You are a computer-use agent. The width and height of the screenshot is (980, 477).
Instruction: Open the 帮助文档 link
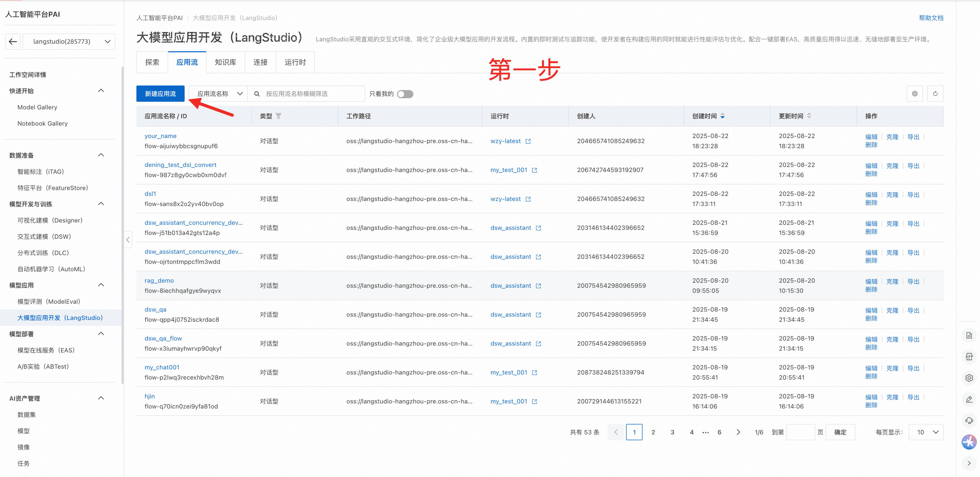[931, 18]
